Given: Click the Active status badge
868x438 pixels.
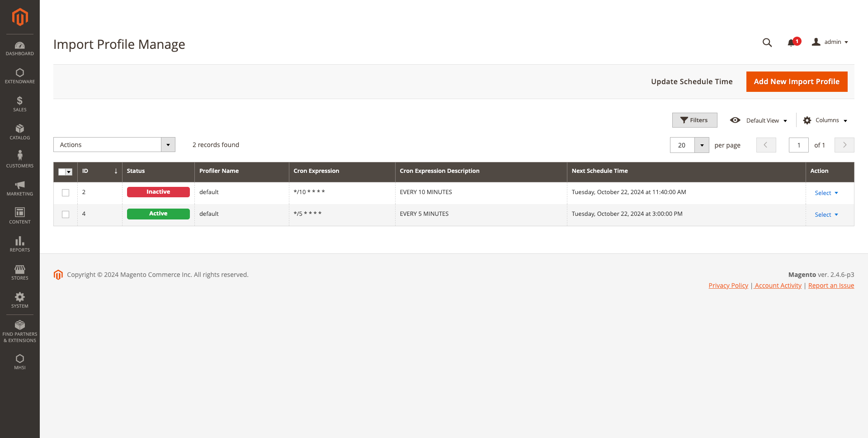Looking at the screenshot, I should point(158,214).
